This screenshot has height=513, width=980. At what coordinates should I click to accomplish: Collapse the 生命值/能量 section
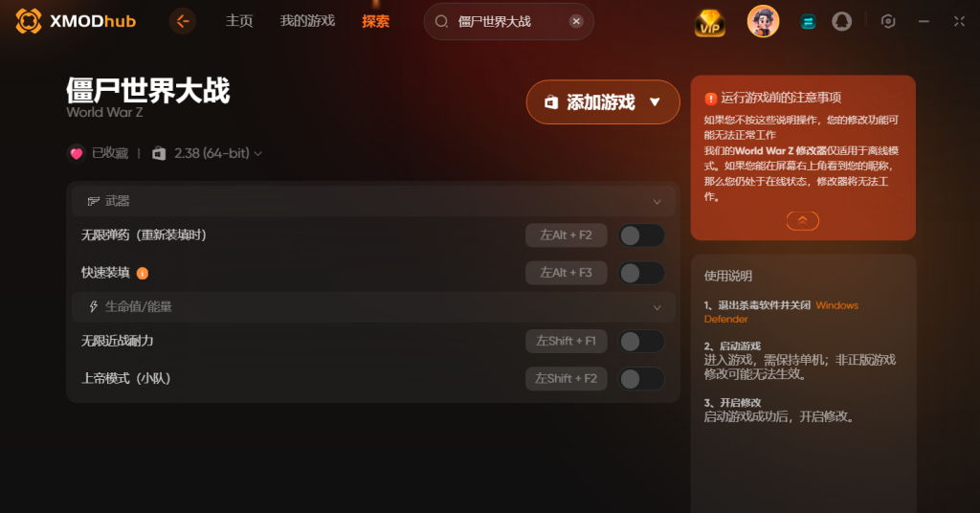click(657, 307)
